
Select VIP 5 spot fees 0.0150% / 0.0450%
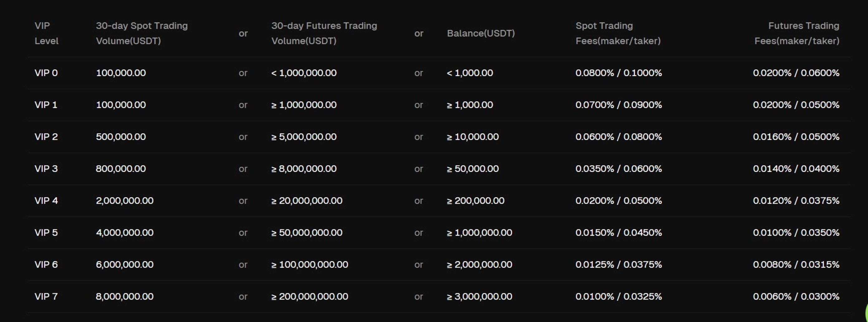click(x=618, y=233)
